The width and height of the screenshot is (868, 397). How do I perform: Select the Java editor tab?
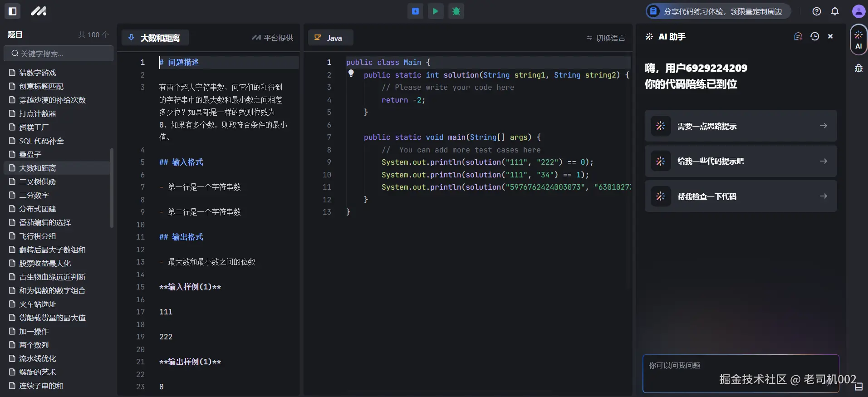point(330,38)
